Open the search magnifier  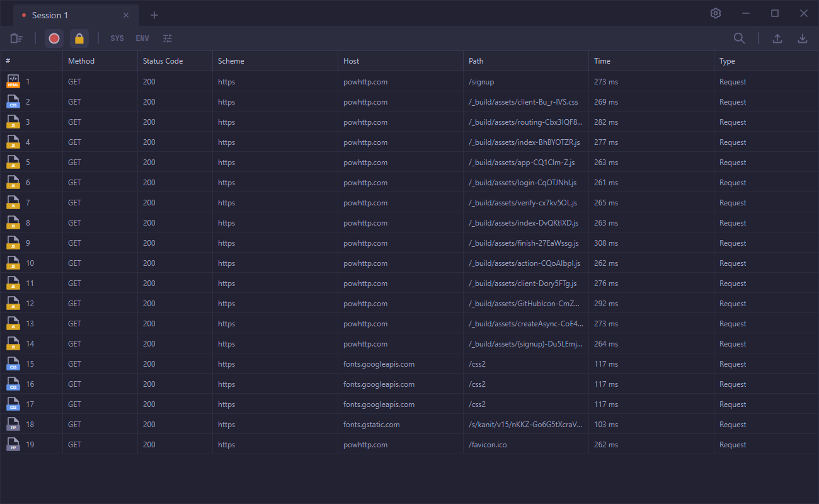(740, 38)
